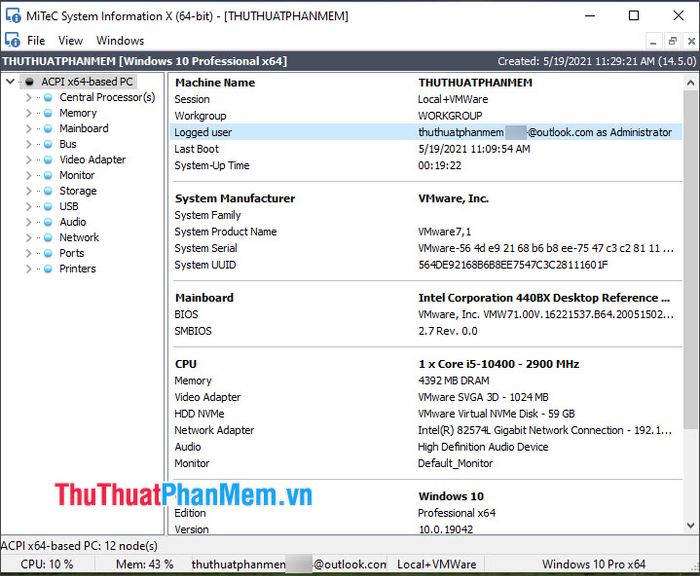Click the Network Adapter row label
The width and height of the screenshot is (700, 576).
click(x=214, y=430)
